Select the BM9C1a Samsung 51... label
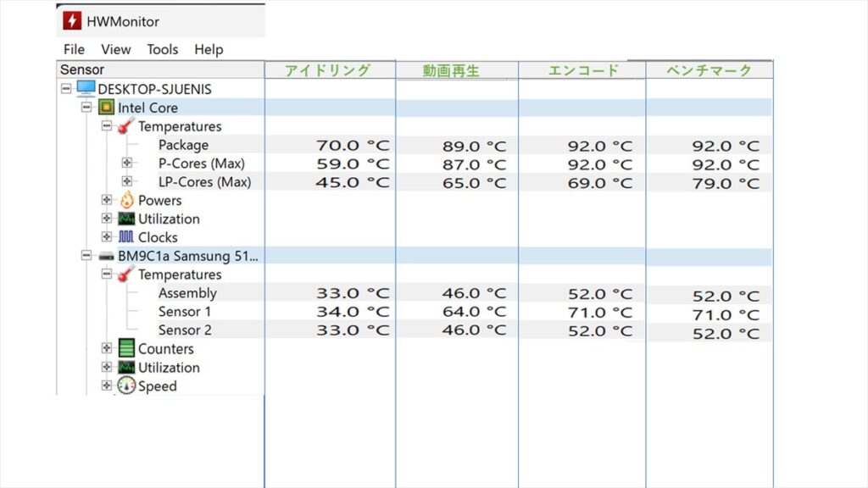Viewport: 868px width, 488px height. coord(187,256)
